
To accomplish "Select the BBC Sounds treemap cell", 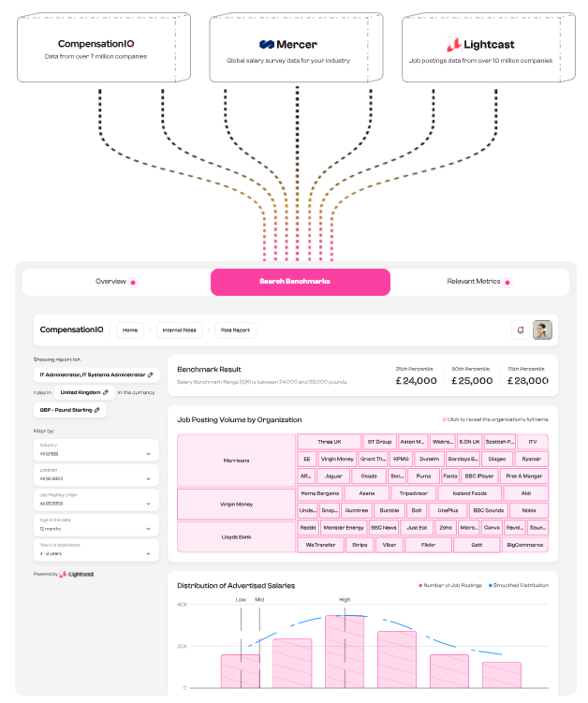I will [x=489, y=510].
